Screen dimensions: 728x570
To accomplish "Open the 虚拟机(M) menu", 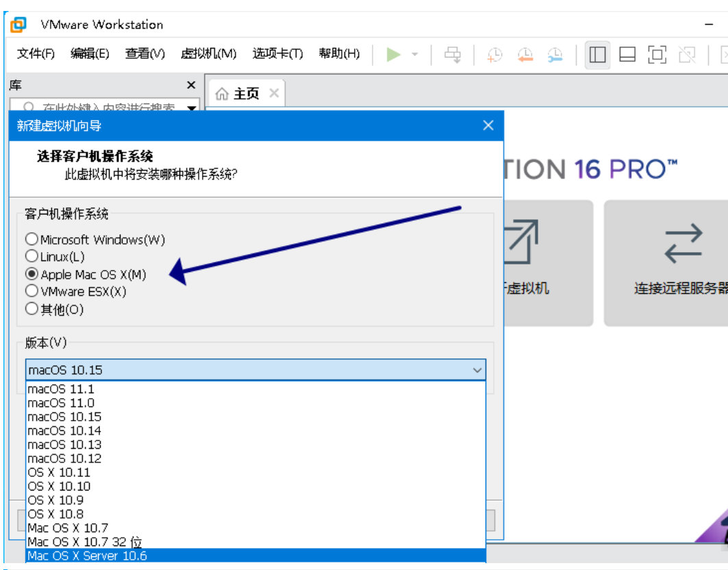I will [x=208, y=54].
